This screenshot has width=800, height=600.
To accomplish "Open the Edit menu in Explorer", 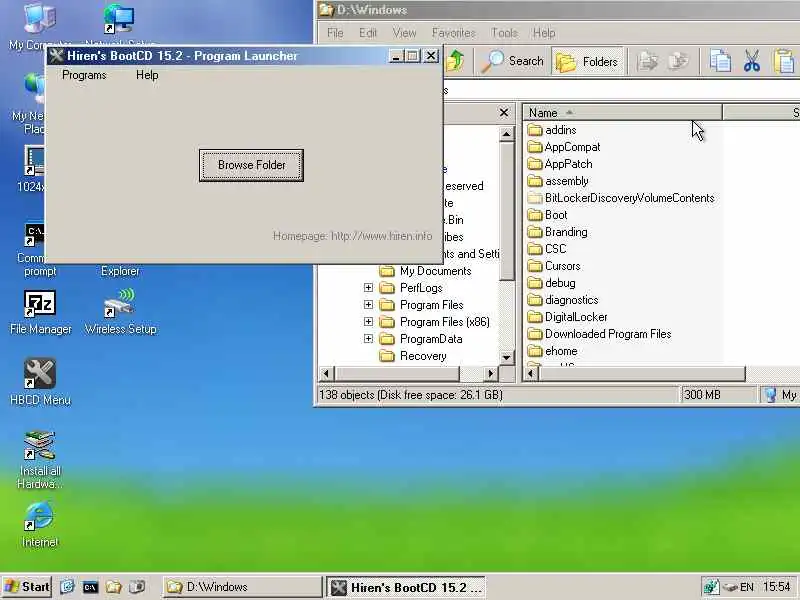I will click(x=368, y=33).
